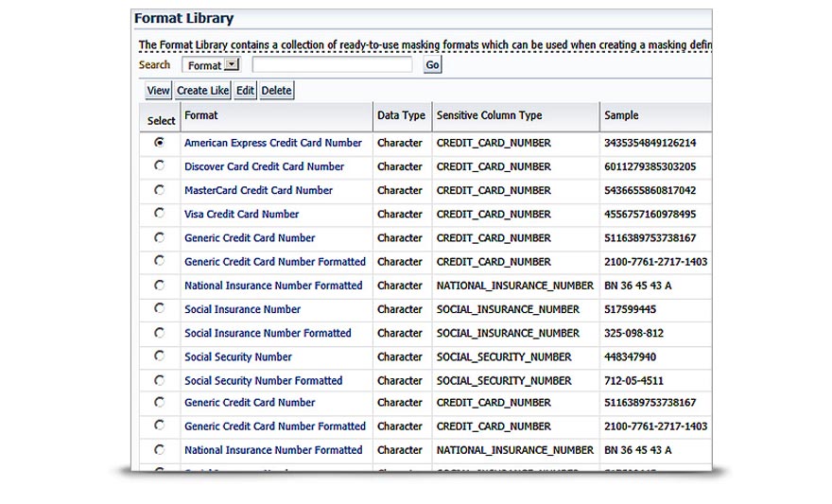Click Character in the Visa row
832x504 pixels.
click(400, 215)
